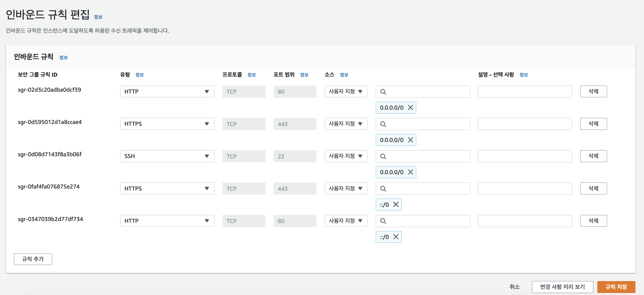Remove 0.0.0.0/0 tag from SSH rule
This screenshot has width=644, height=295.
click(410, 172)
